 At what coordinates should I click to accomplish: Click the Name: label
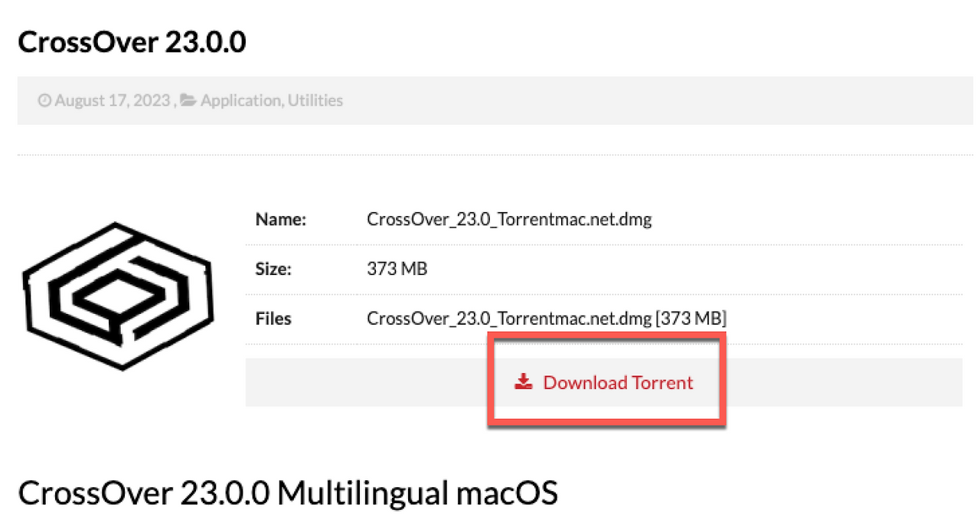(281, 220)
